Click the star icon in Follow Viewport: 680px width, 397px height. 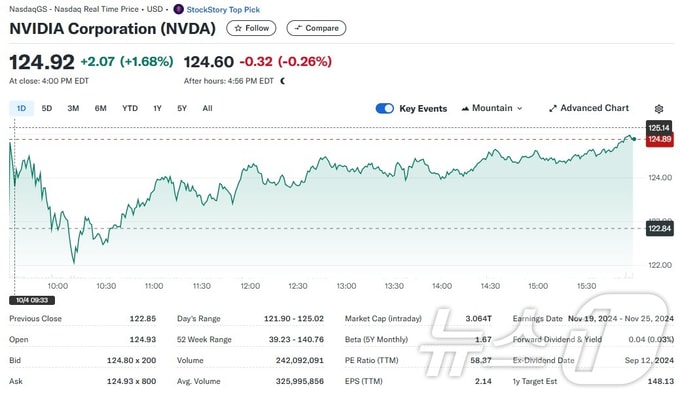point(238,28)
